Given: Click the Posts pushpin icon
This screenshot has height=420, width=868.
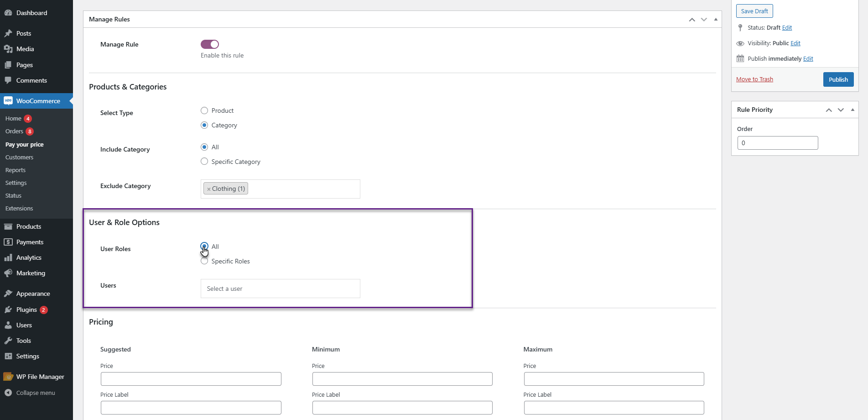Looking at the screenshot, I should [x=8, y=33].
